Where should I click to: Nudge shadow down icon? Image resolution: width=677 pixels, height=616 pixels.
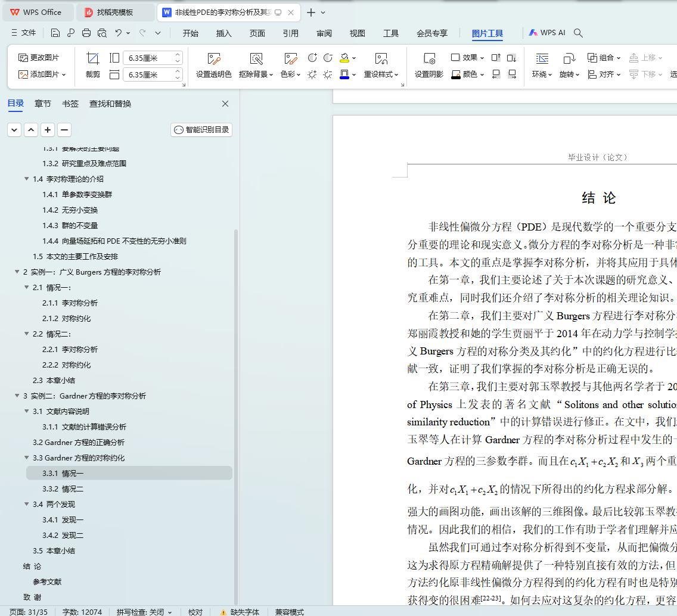tap(512, 57)
